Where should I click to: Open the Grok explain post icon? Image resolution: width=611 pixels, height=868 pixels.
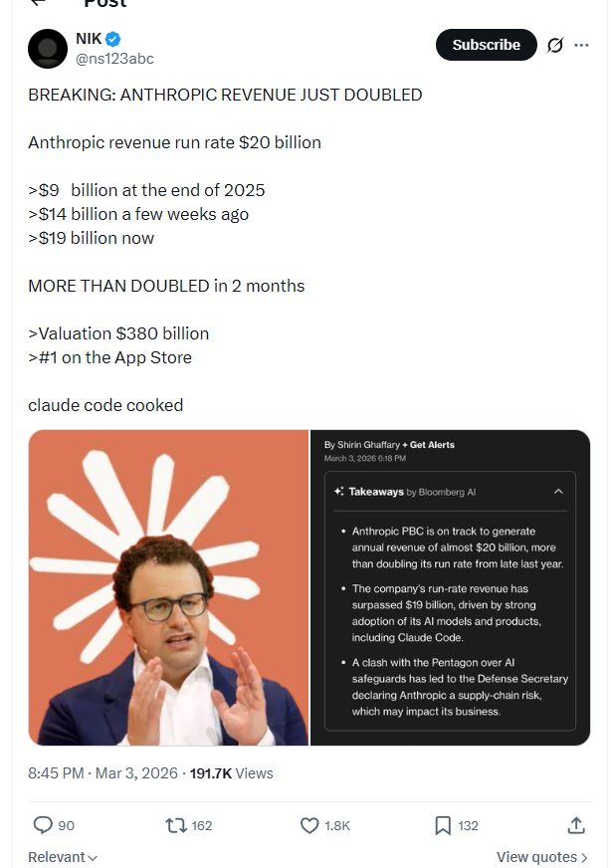556,45
